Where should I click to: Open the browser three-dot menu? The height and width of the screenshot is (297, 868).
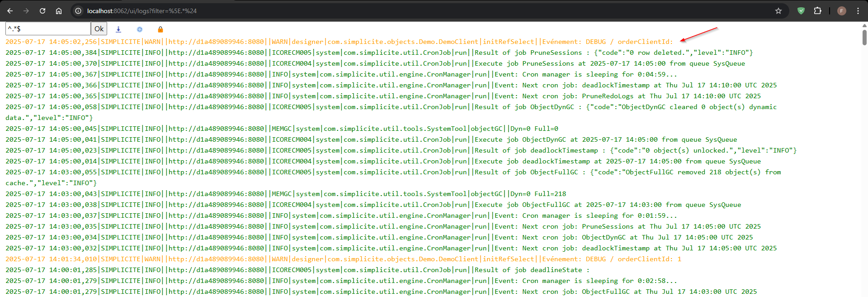[x=858, y=11]
